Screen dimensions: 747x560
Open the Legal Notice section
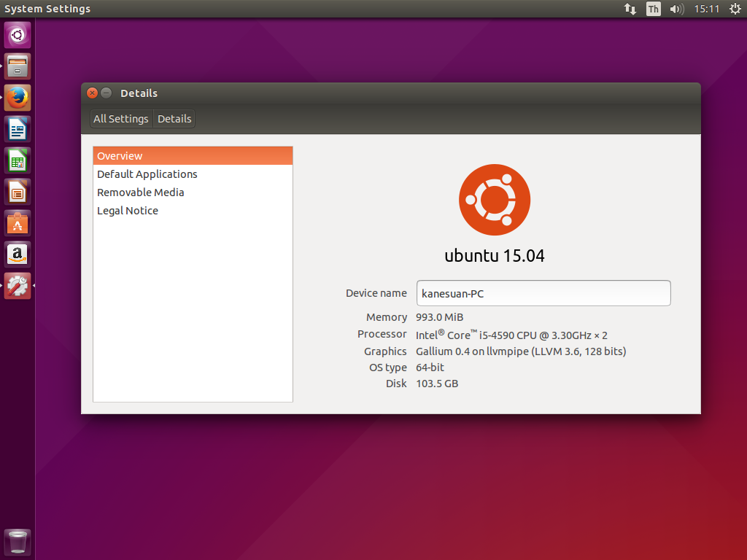tap(193, 211)
